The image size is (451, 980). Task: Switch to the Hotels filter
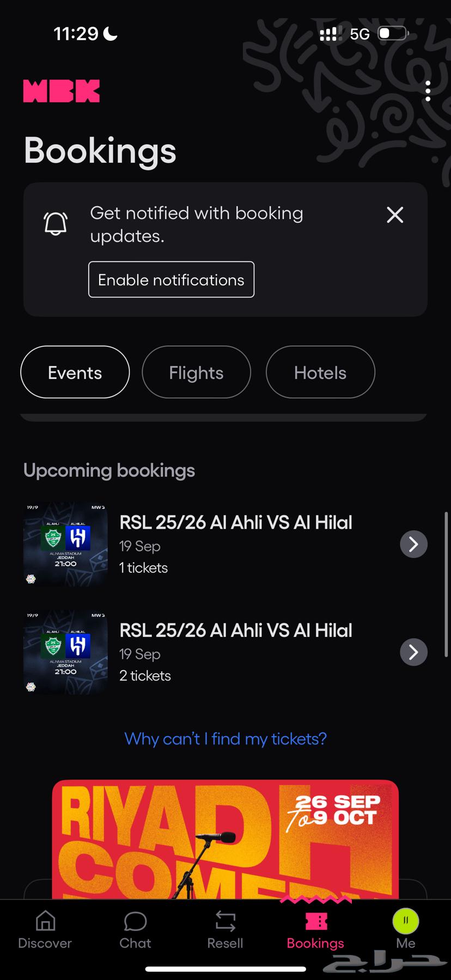320,372
